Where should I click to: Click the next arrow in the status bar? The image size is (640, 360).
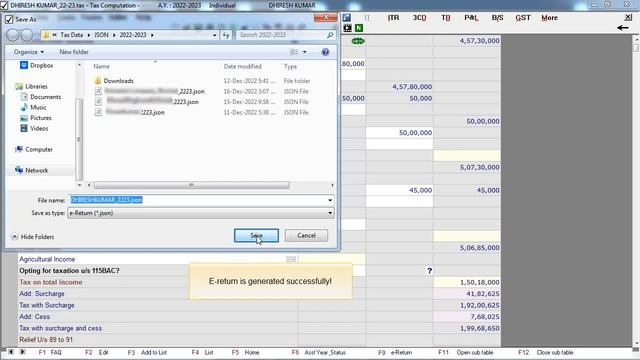[x=22, y=352]
